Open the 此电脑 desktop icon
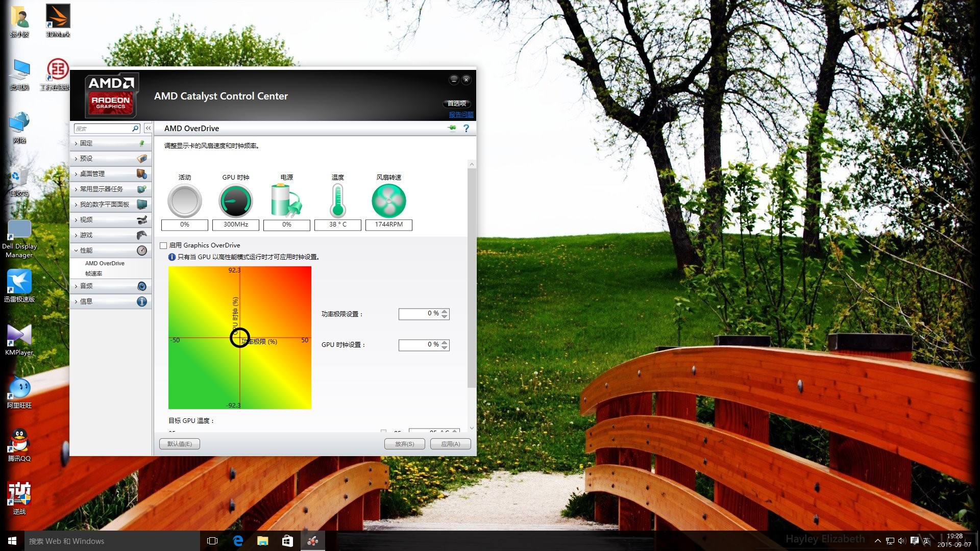The image size is (980, 551). [x=19, y=74]
